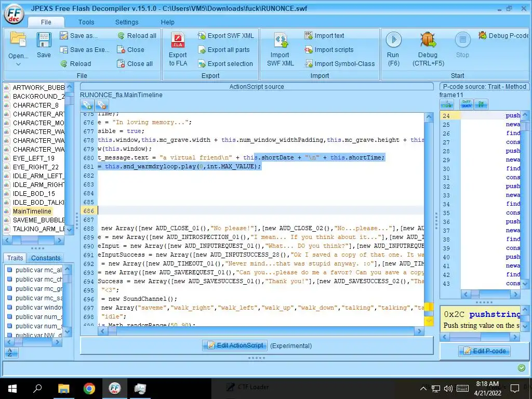Click ActionScript vertical scrollbar up arrow
Image resolution: width=532 pixels, height=399 pixels.
pos(429,118)
